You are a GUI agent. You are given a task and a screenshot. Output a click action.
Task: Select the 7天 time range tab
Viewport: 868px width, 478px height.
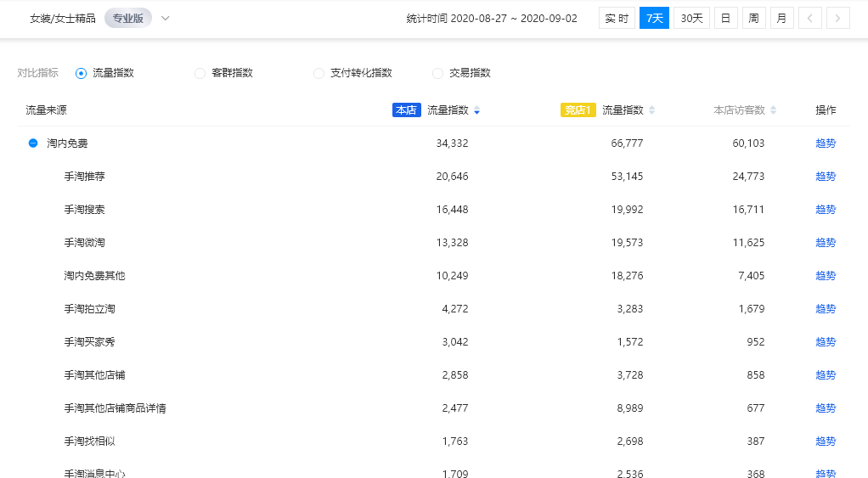(654, 18)
